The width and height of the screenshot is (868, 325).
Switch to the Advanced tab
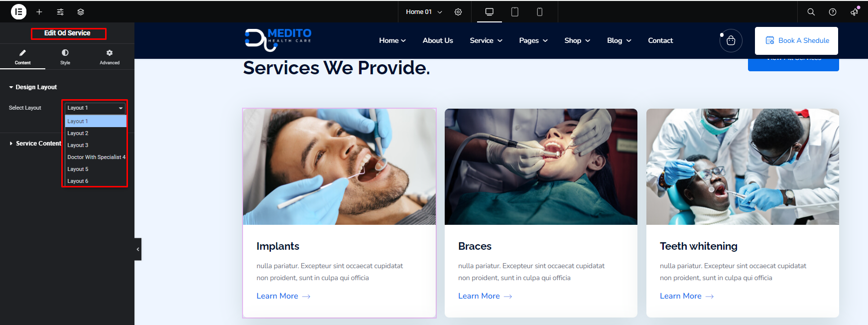pyautogui.click(x=110, y=57)
